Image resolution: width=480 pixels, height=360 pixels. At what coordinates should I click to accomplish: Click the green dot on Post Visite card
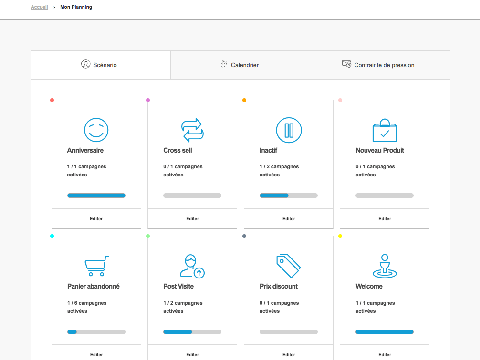(x=148, y=236)
